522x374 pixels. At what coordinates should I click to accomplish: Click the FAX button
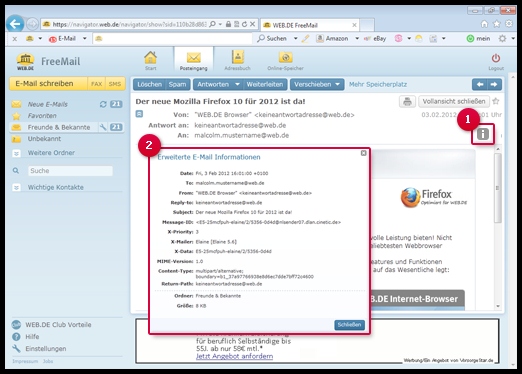(x=97, y=84)
